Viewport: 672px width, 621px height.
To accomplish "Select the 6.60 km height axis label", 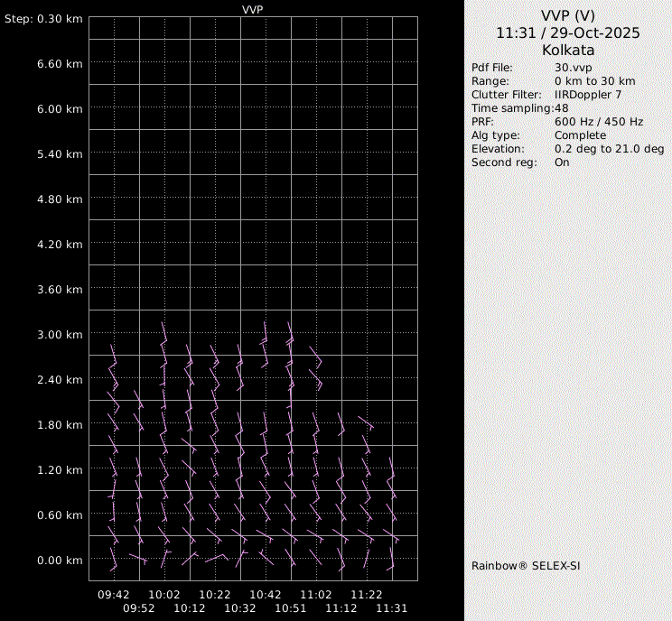I will (60, 64).
